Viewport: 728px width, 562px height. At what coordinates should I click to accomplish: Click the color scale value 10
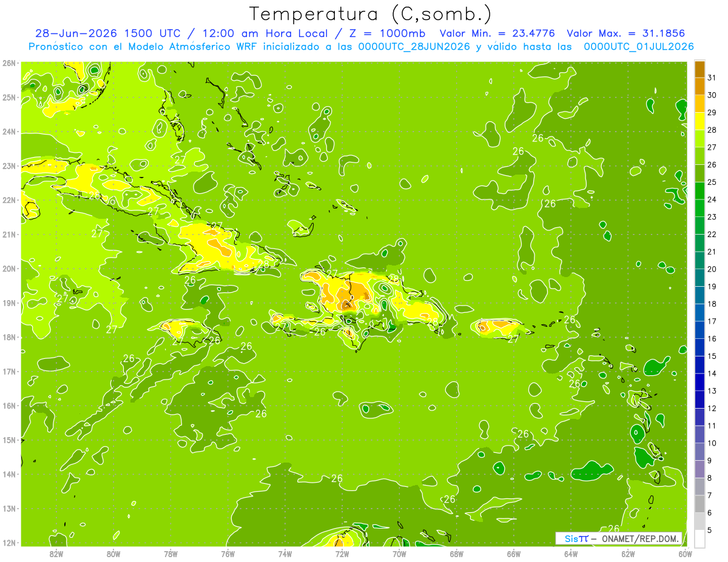[713, 443]
